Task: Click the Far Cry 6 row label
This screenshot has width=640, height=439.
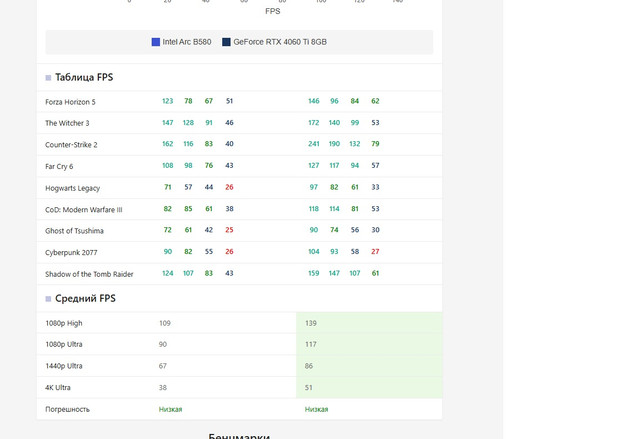Action: tap(59, 166)
